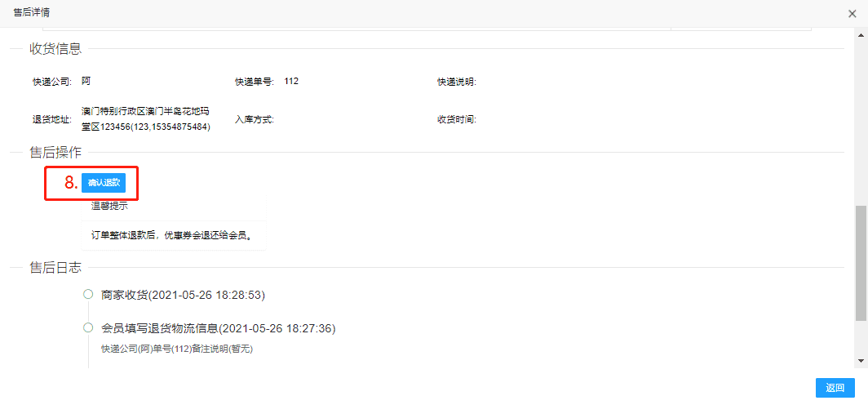Click the vertical scrollbar thumb
Screen dimensions: 868x405
click(861, 263)
